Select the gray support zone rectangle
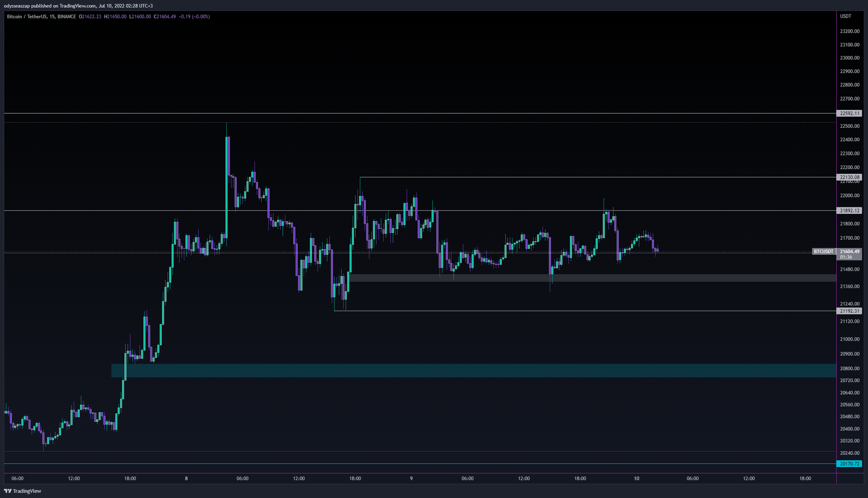The image size is (868, 498). [593, 278]
